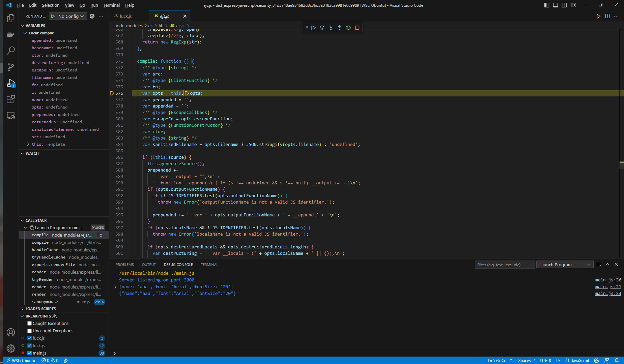Click the debug console filter field
The image size is (624, 364).
pyautogui.click(x=505, y=265)
